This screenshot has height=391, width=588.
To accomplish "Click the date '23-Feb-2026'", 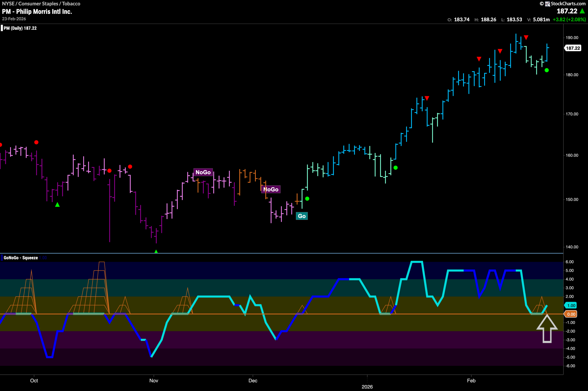I will tap(14, 19).
